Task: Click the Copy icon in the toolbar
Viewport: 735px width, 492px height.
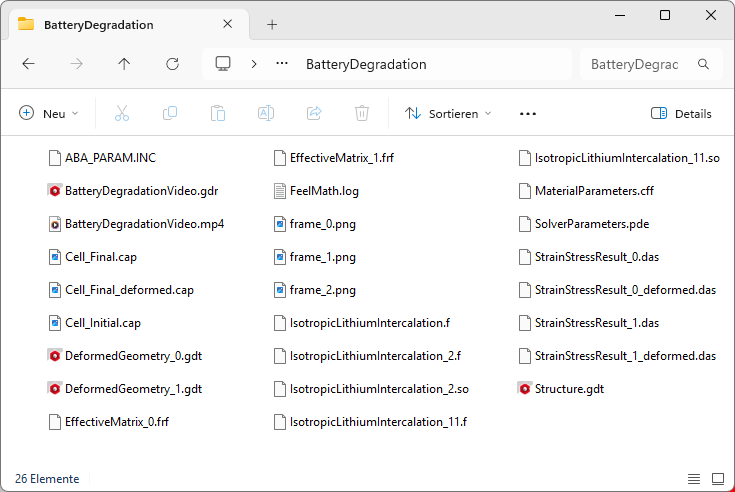Action: [x=170, y=113]
